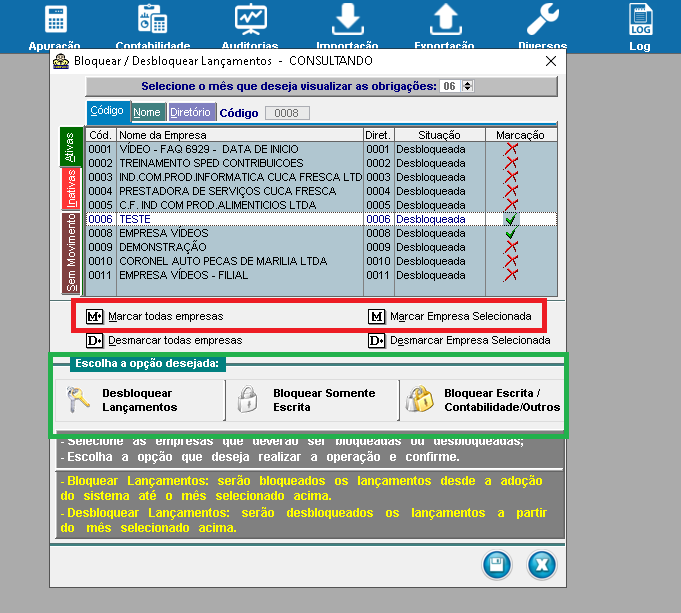Click the Situação column header

440,135
